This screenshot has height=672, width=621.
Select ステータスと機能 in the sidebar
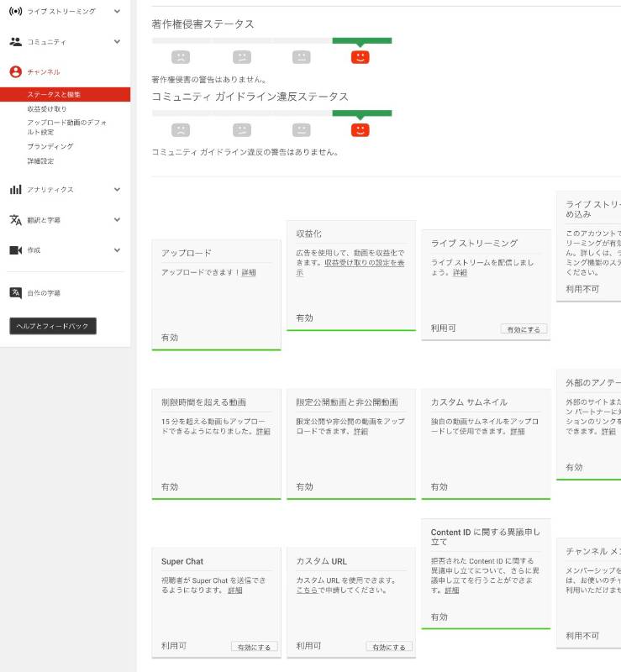click(x=66, y=94)
